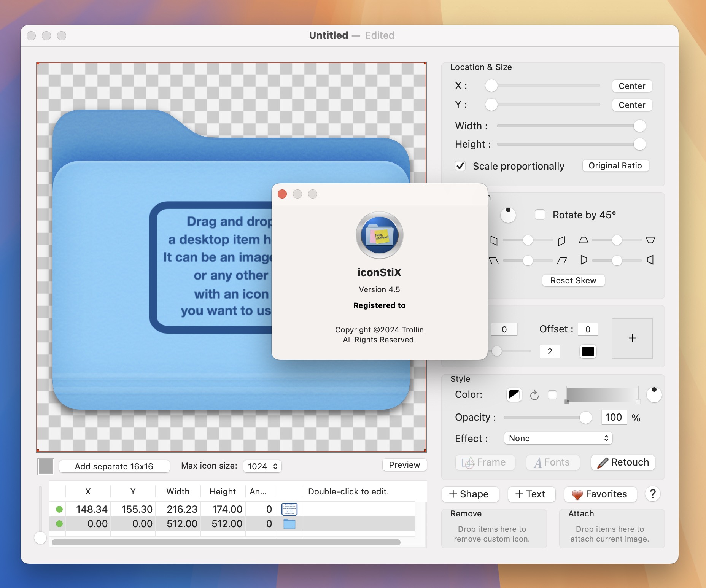
Task: Click the horizontal skew left shape icon
Action: point(494,240)
